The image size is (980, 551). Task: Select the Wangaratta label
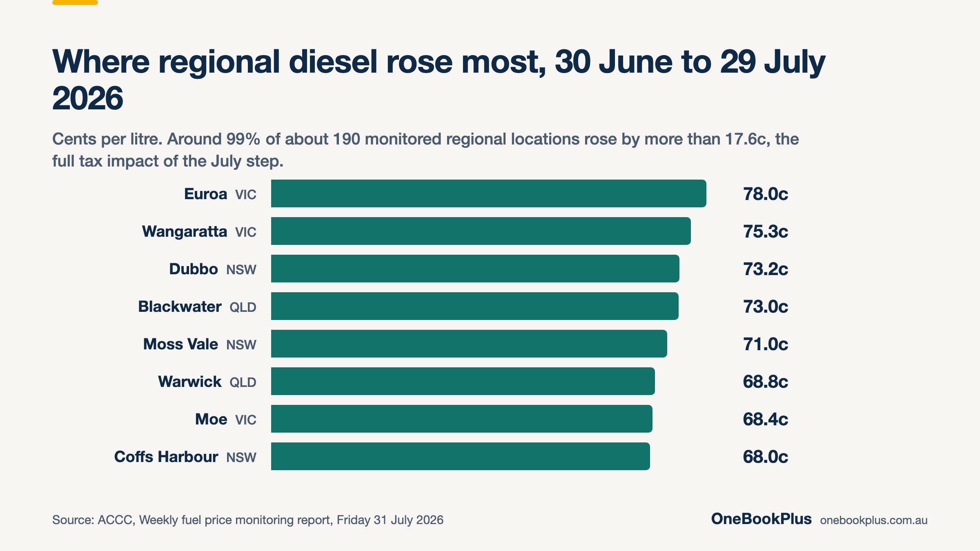[x=185, y=231]
